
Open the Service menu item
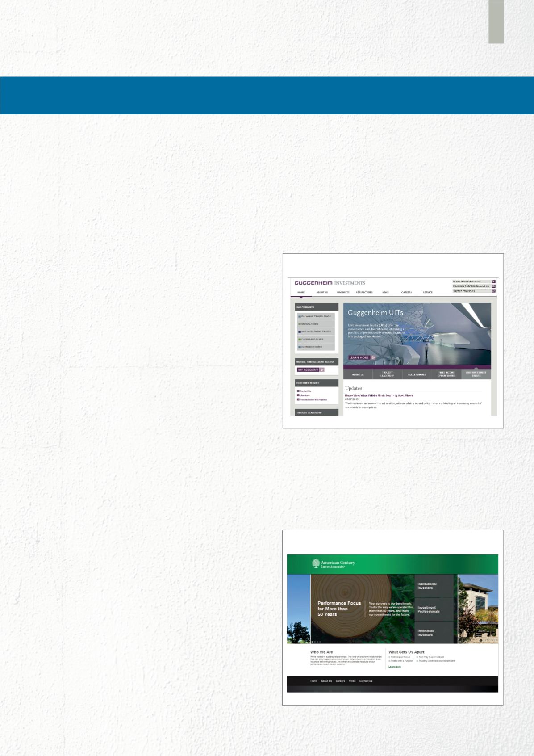(x=428, y=292)
